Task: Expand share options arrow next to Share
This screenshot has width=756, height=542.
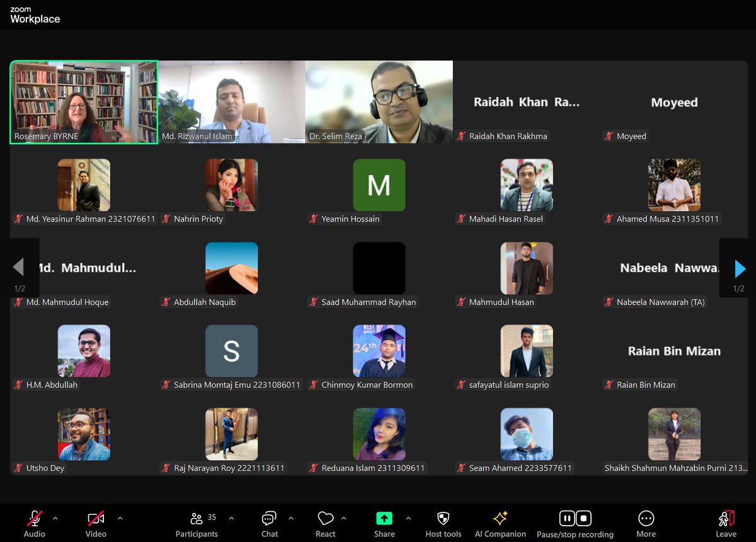Action: (408, 518)
